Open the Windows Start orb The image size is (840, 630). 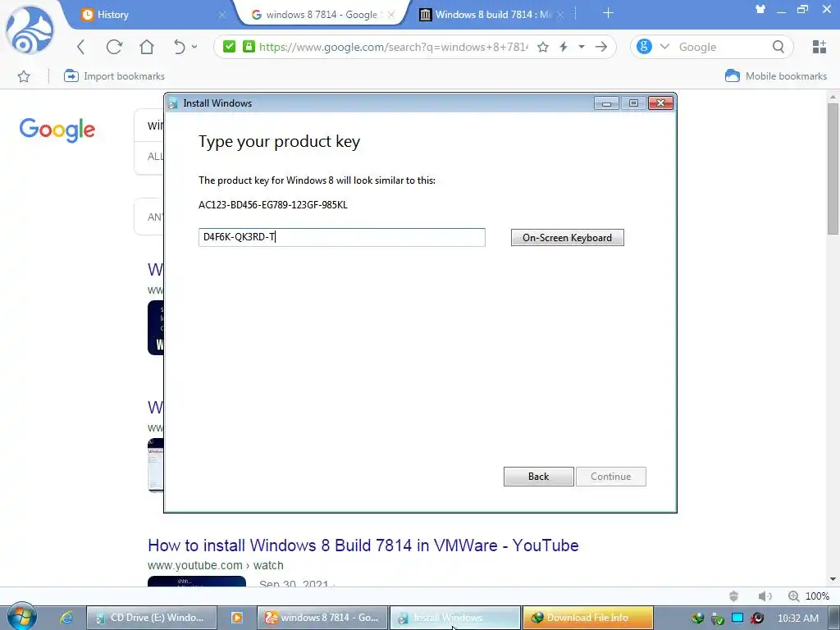click(x=22, y=618)
